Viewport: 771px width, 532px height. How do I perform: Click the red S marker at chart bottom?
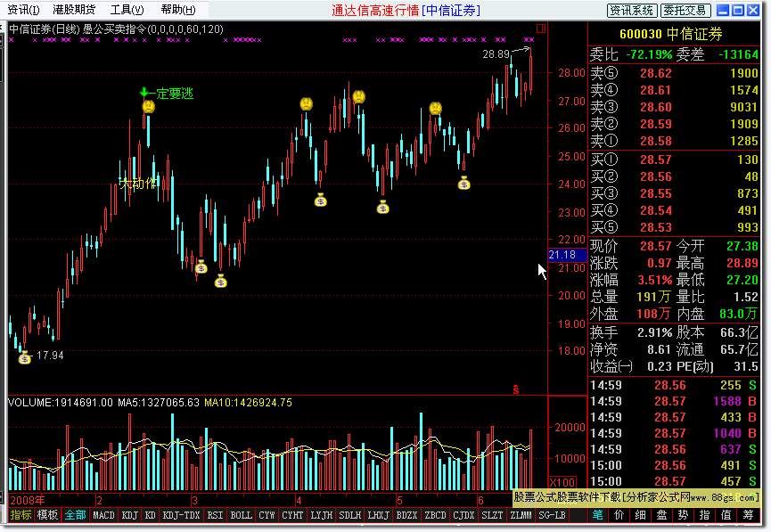click(x=516, y=390)
